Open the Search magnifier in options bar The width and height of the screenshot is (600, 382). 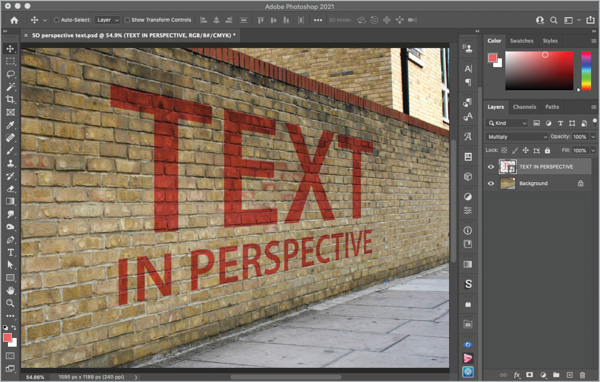coord(554,20)
